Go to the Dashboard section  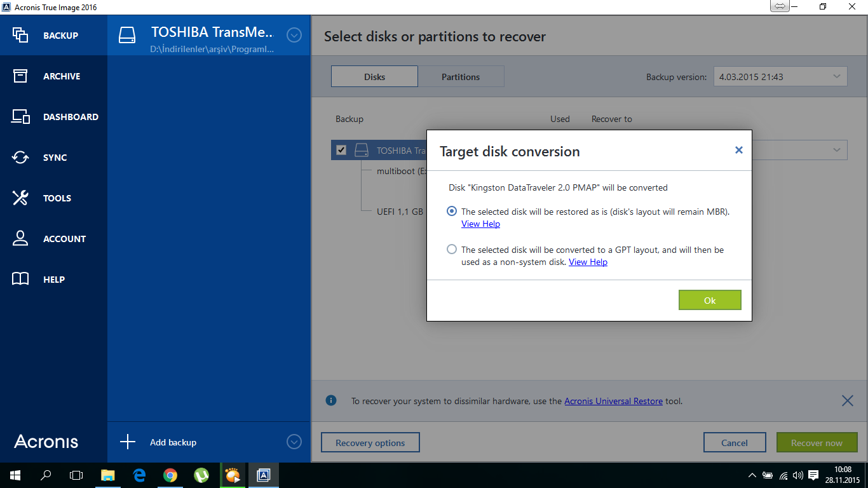53,117
